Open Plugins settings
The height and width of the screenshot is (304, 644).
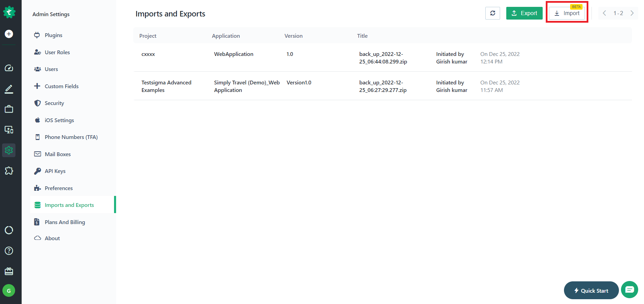(x=54, y=35)
